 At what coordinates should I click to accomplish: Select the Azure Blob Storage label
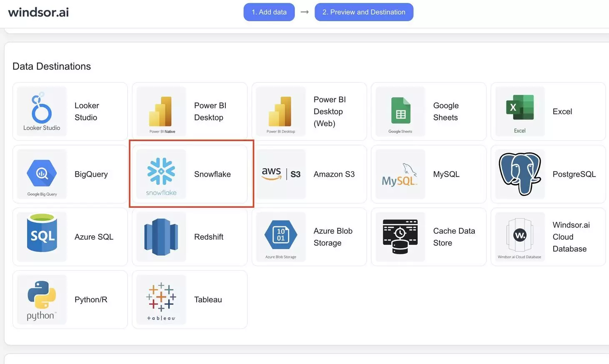333,237
